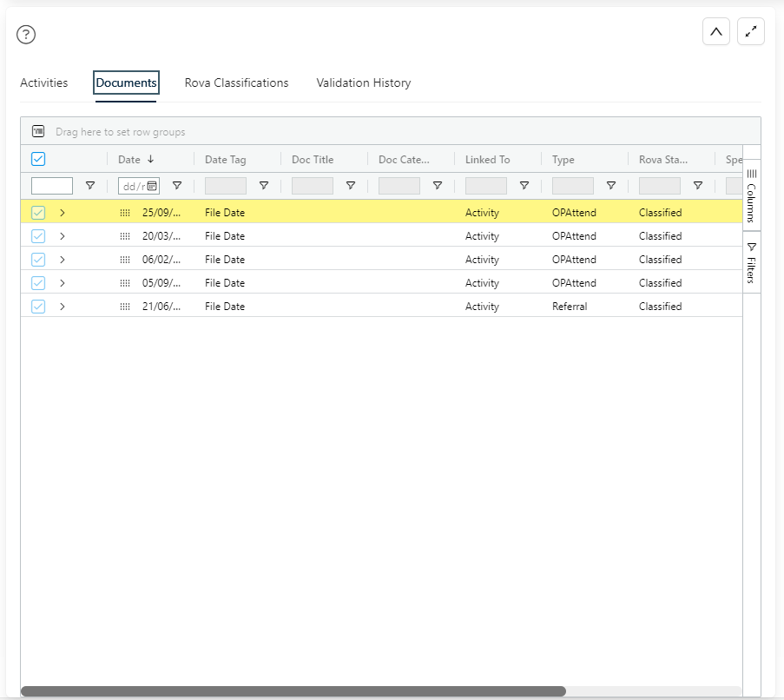Uncheck the checkbox on the 20/03 row
The height and width of the screenshot is (700, 784).
click(38, 236)
